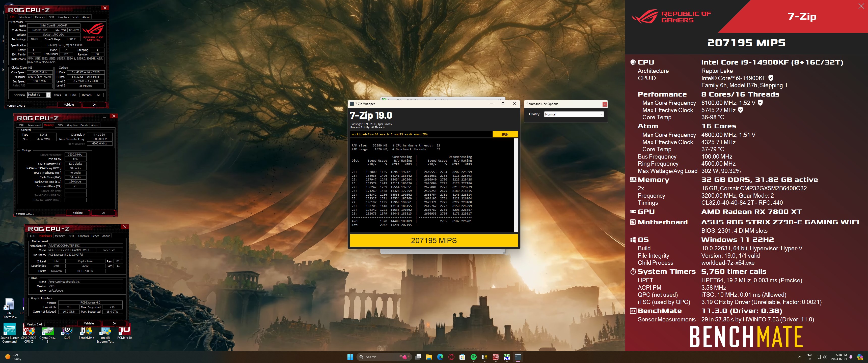The width and height of the screenshot is (868, 363).
Task: Switch to ROG CPU-Z on the taskbar
Action: click(496, 357)
